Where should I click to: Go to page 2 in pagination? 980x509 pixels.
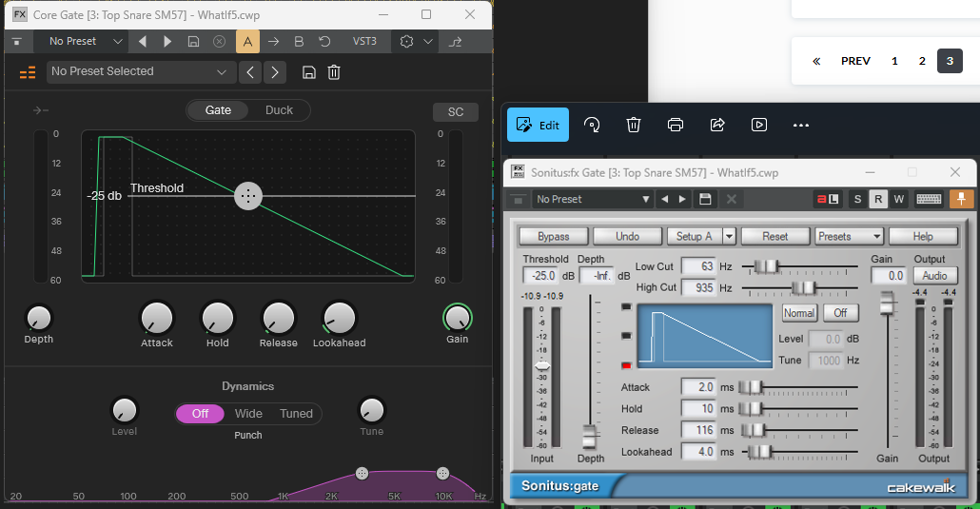click(x=922, y=61)
